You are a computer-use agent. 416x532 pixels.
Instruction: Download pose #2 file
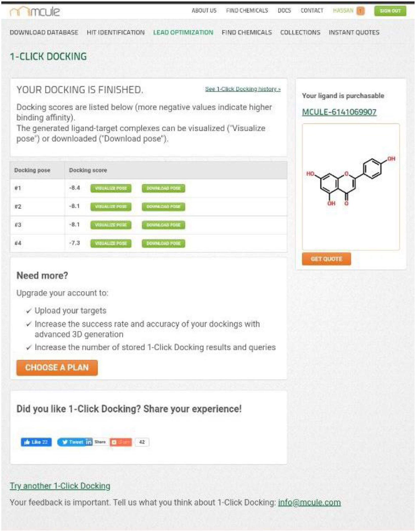coord(163,207)
